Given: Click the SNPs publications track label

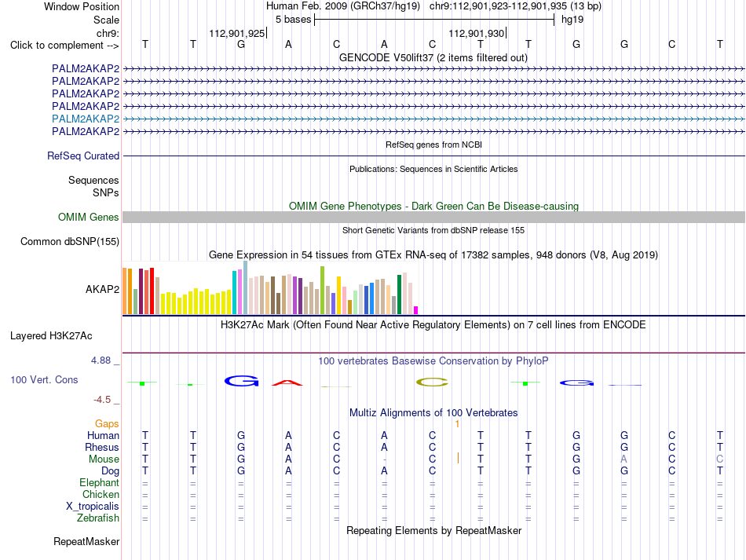Looking at the screenshot, I should tap(106, 192).
